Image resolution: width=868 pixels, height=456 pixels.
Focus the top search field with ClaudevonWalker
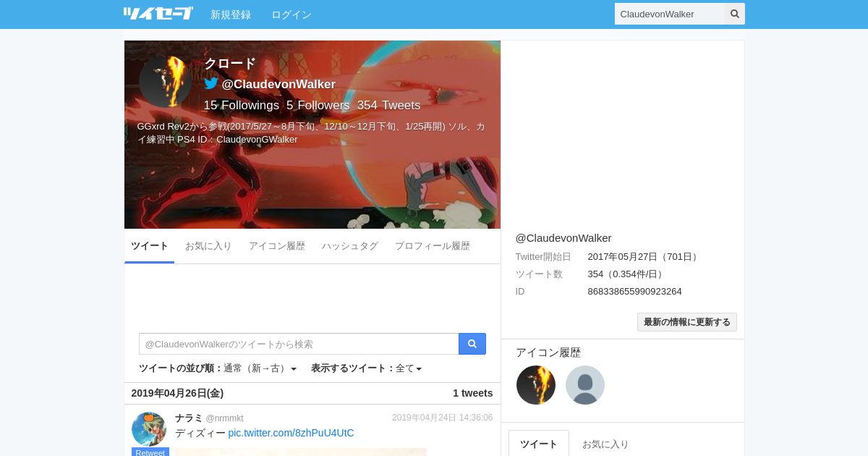tap(670, 14)
